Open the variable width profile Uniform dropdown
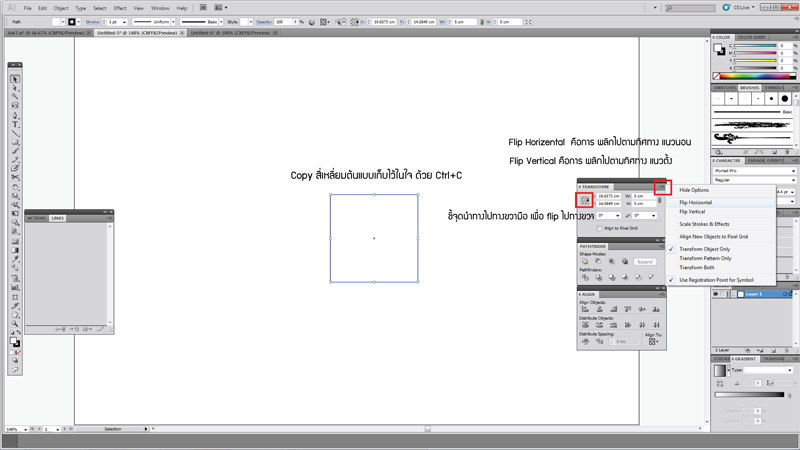Image resolution: width=800 pixels, height=450 pixels. tap(173, 22)
